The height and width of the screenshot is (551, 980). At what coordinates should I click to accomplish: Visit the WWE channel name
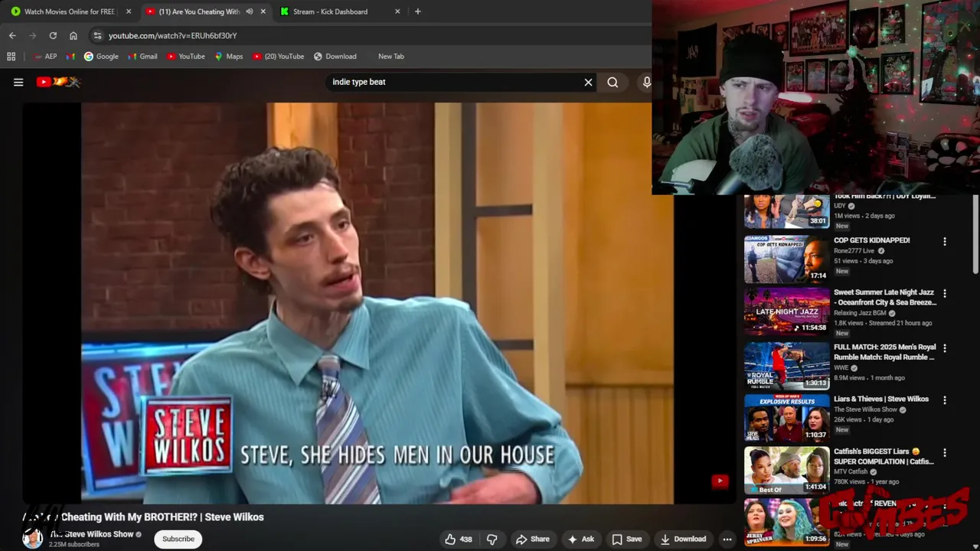pyautogui.click(x=841, y=367)
